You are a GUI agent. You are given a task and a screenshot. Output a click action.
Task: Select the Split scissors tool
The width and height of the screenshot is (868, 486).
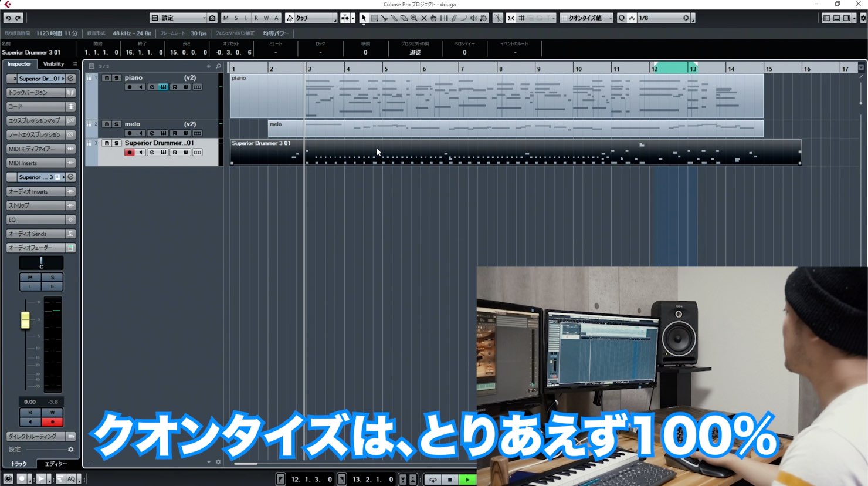[x=384, y=18]
